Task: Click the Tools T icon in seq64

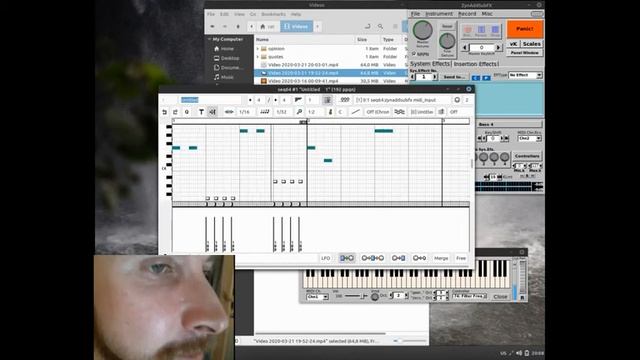Action: tap(201, 112)
